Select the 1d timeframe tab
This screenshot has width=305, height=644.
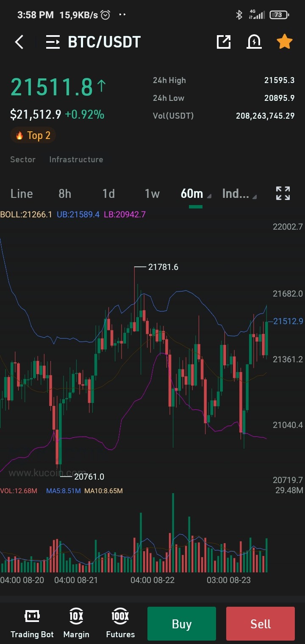click(x=108, y=194)
